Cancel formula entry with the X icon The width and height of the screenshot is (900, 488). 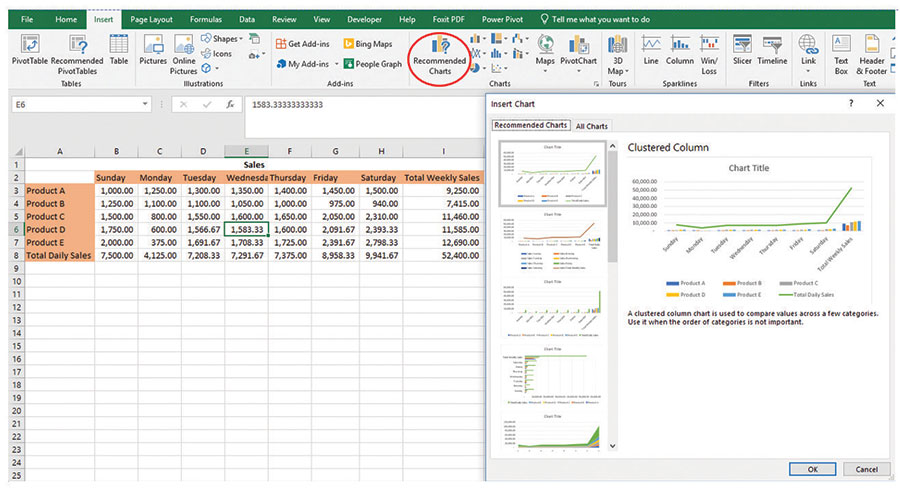[183, 104]
